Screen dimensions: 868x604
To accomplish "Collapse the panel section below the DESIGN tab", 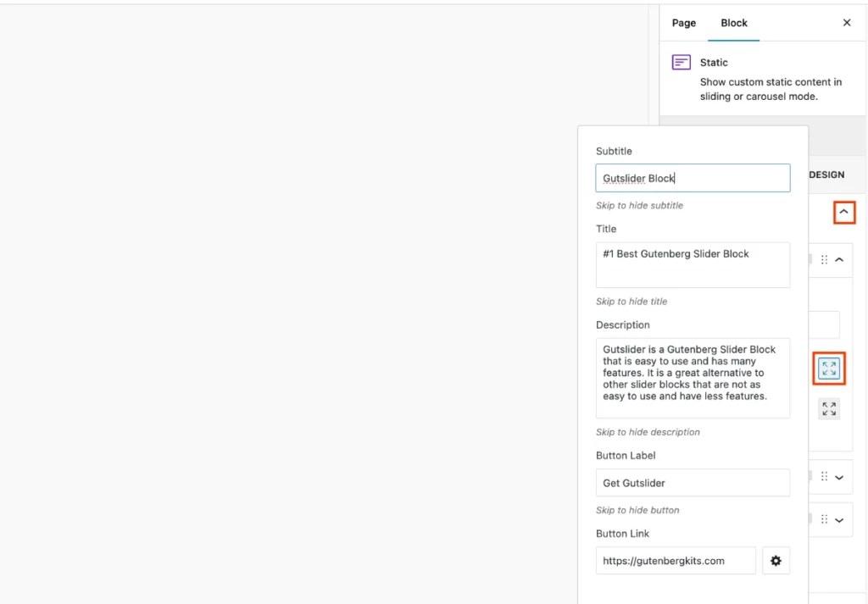I will pyautogui.click(x=843, y=213).
